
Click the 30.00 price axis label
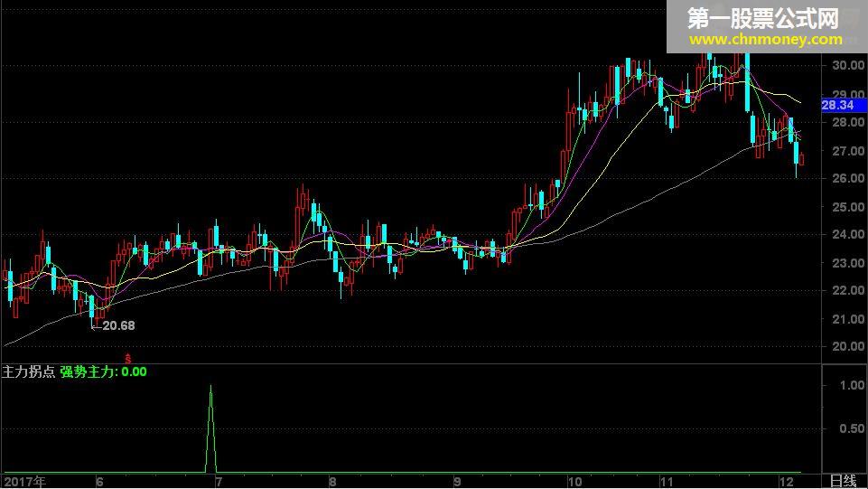[x=848, y=65]
